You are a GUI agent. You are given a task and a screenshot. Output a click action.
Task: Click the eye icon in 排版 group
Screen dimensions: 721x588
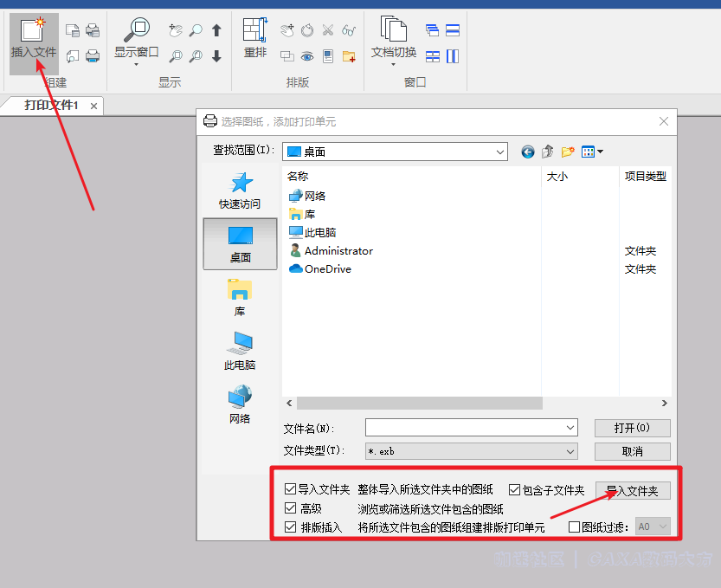point(307,56)
